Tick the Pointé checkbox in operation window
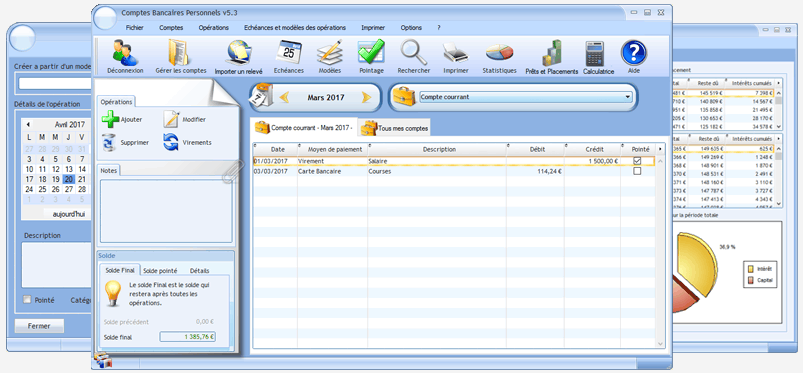Image resolution: width=803 pixels, height=373 pixels. tap(27, 300)
